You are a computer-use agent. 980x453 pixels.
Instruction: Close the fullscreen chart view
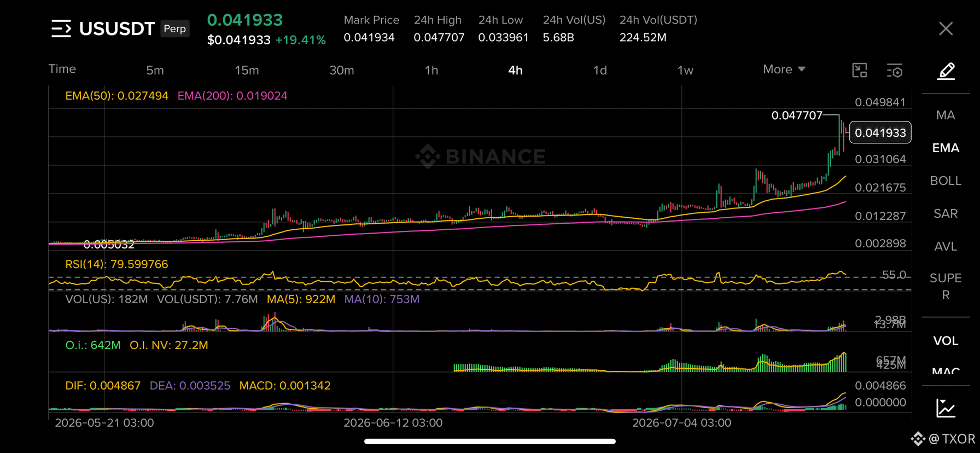point(946,28)
